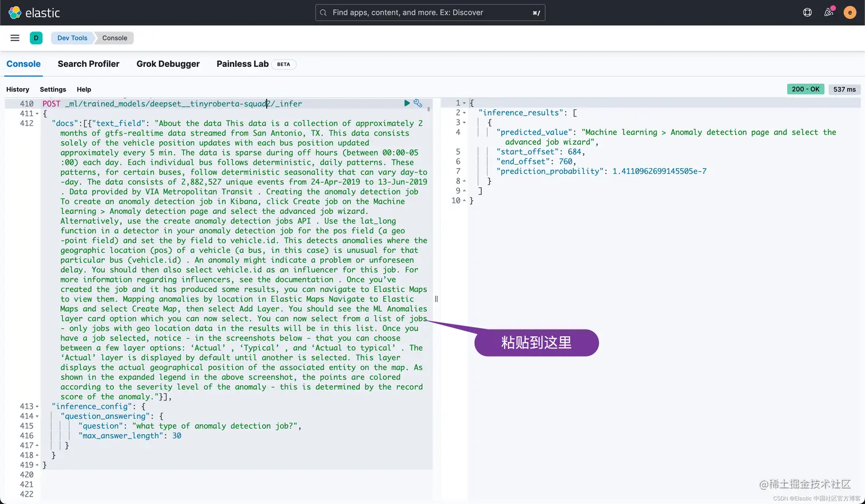The height and width of the screenshot is (504, 865).
Task: Click the editor pane resize handle
Action: click(x=436, y=299)
